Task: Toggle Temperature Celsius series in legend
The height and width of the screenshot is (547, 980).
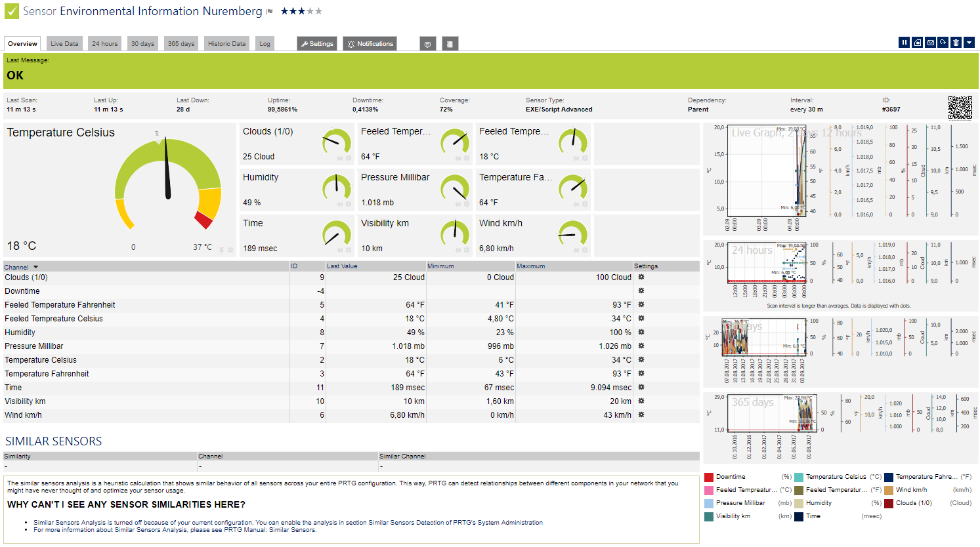Action: tap(799, 477)
